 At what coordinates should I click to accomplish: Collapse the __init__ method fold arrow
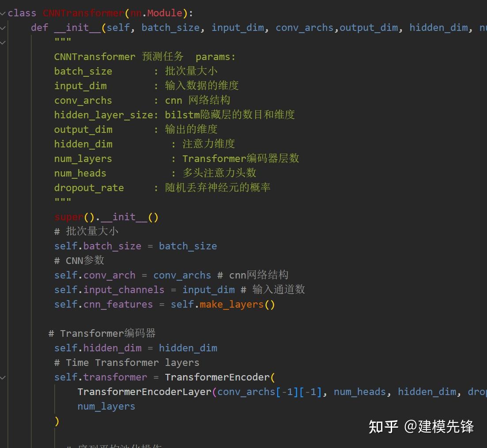point(3,27)
